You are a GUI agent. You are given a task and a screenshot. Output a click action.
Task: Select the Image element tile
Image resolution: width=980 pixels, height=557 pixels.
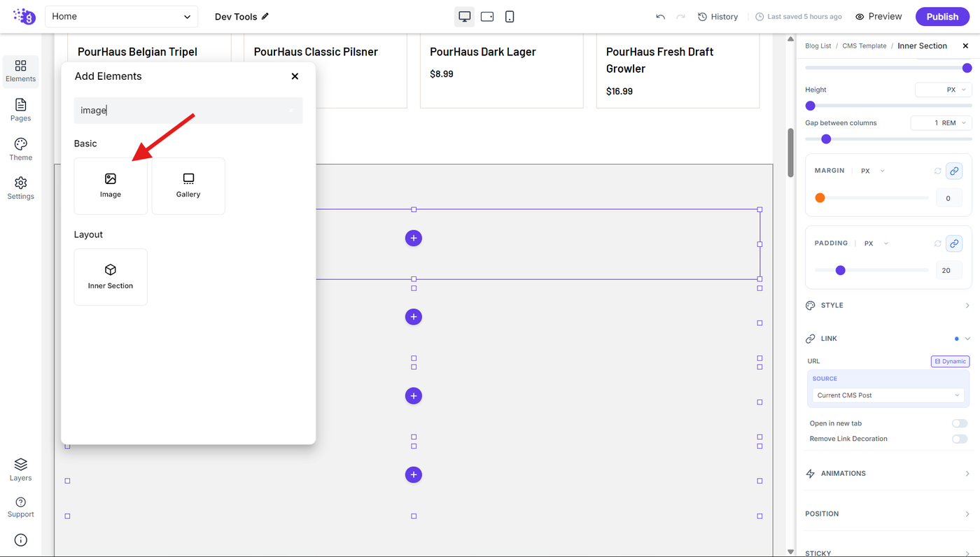(x=111, y=186)
